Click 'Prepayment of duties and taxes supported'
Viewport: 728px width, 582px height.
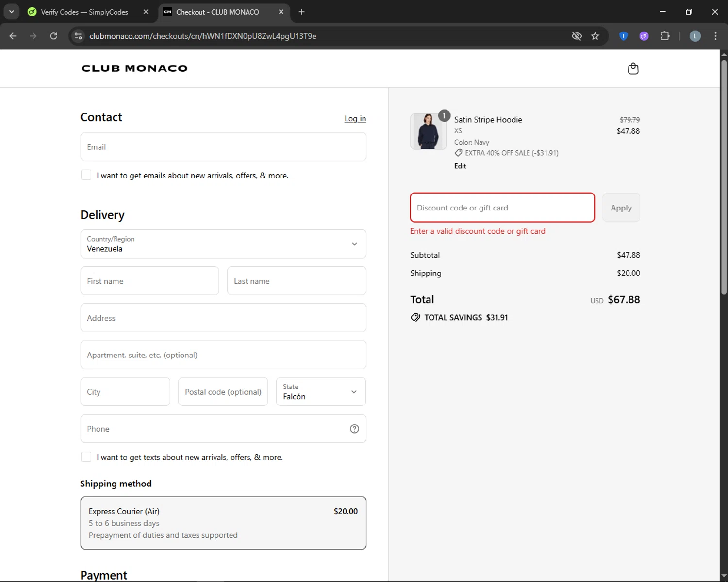click(163, 535)
